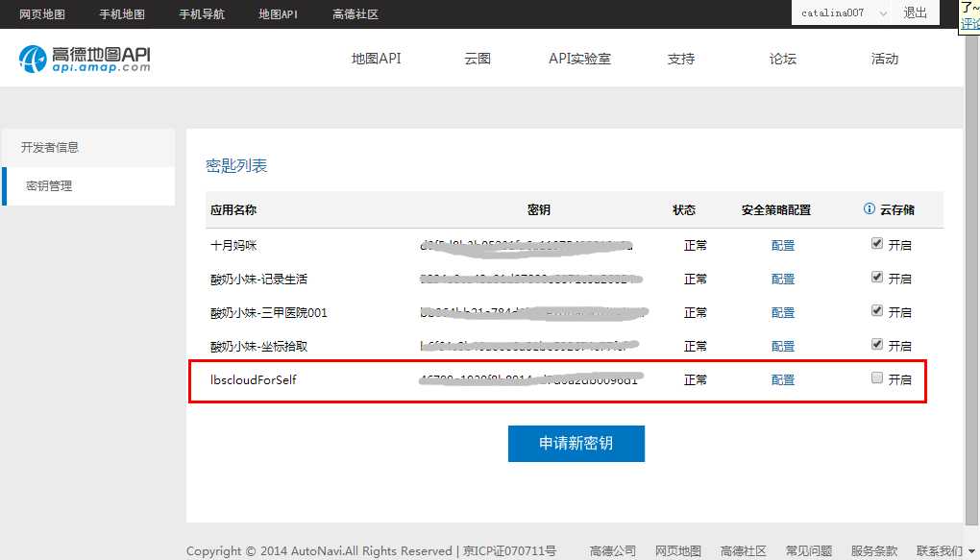The height and width of the screenshot is (560, 980).
Task: Open 地图API in the top black bar
Action: click(x=278, y=13)
